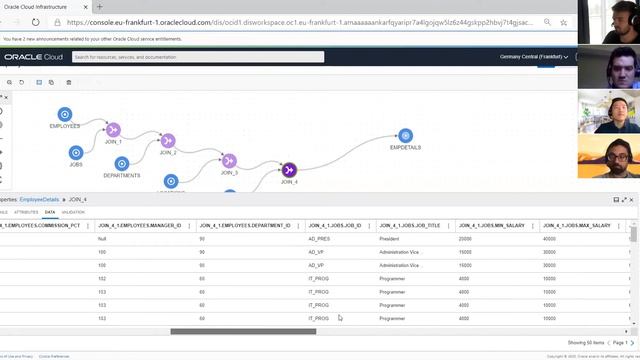Open the Cookie Preferences footer link
640x360 pixels.
(x=54, y=356)
